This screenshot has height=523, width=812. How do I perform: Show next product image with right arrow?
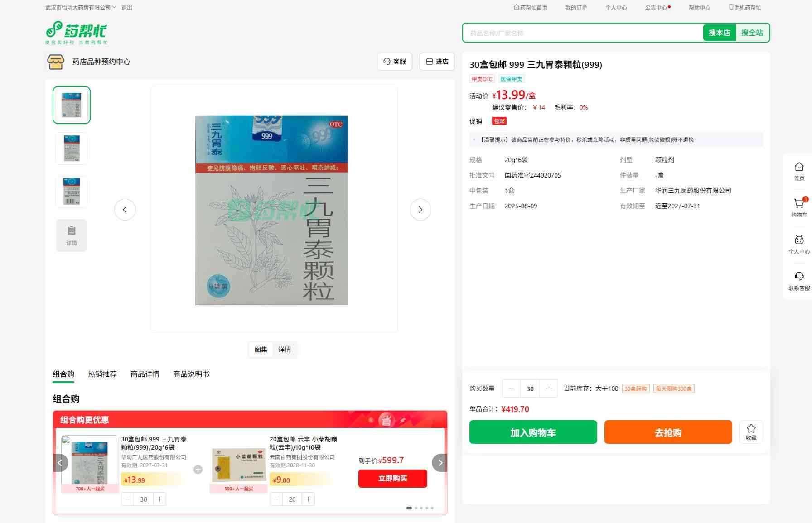click(x=420, y=210)
